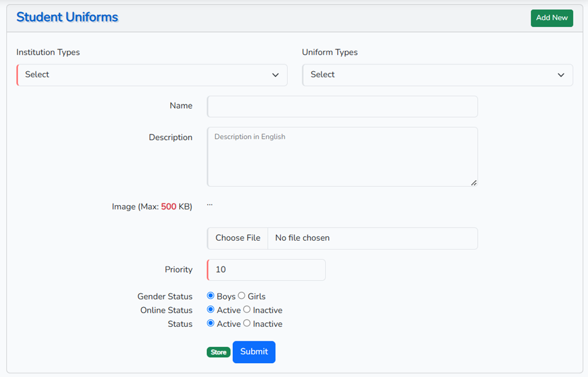
Task: Choose Inactive for the Status row
Action: click(x=247, y=324)
